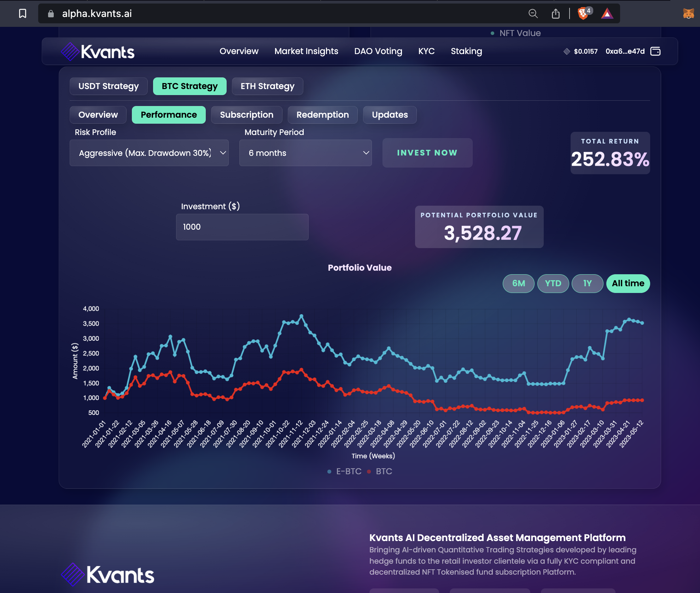Viewport: 700px width, 593px height.
Task: Open Staking in the navigation
Action: click(466, 51)
